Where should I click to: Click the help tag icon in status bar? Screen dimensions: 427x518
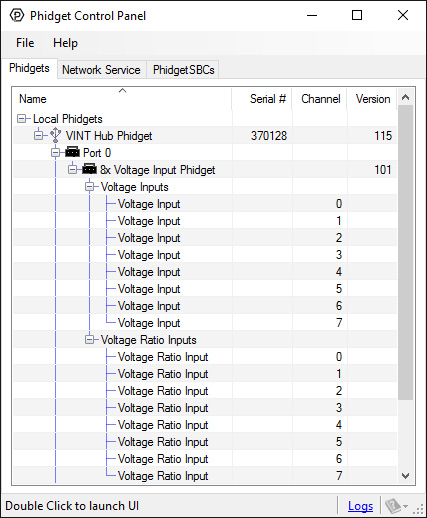(x=393, y=506)
